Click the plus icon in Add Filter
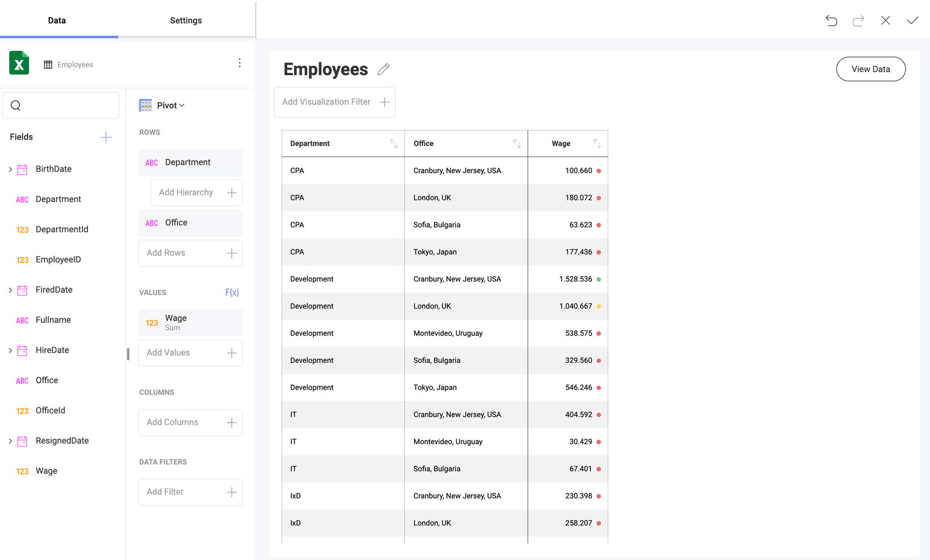 point(232,492)
